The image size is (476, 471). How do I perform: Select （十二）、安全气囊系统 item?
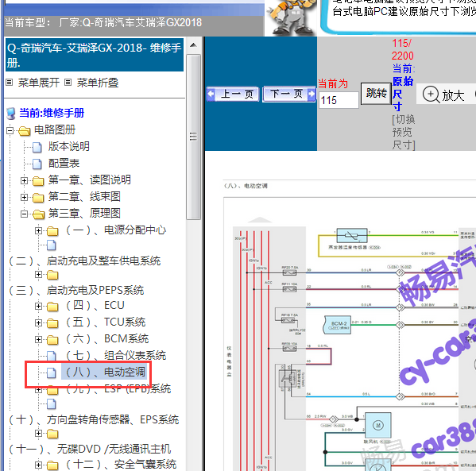tap(121, 464)
